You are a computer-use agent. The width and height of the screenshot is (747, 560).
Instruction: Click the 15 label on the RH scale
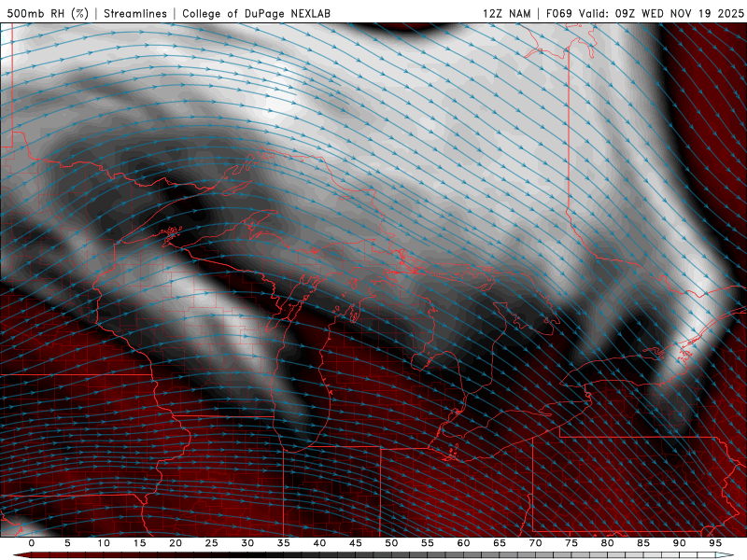pos(139,543)
